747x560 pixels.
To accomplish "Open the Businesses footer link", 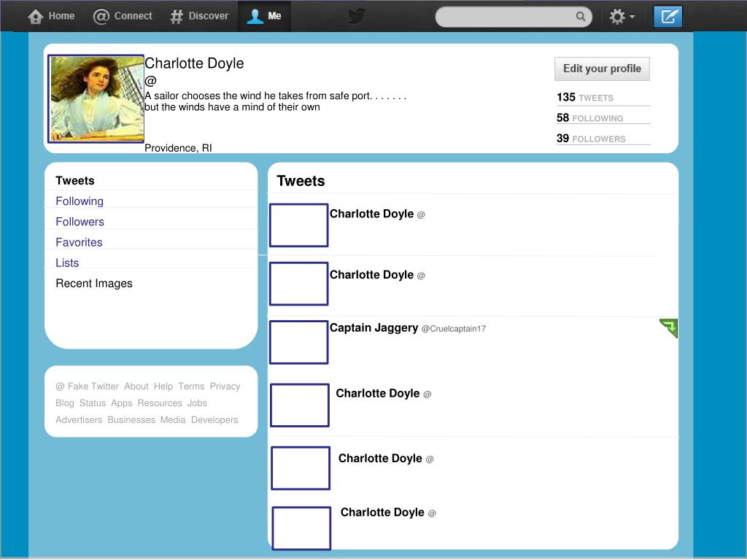I will (131, 419).
